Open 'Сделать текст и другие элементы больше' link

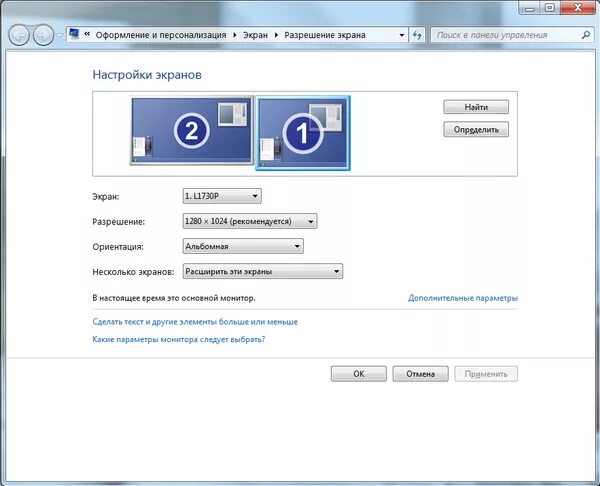[195, 322]
